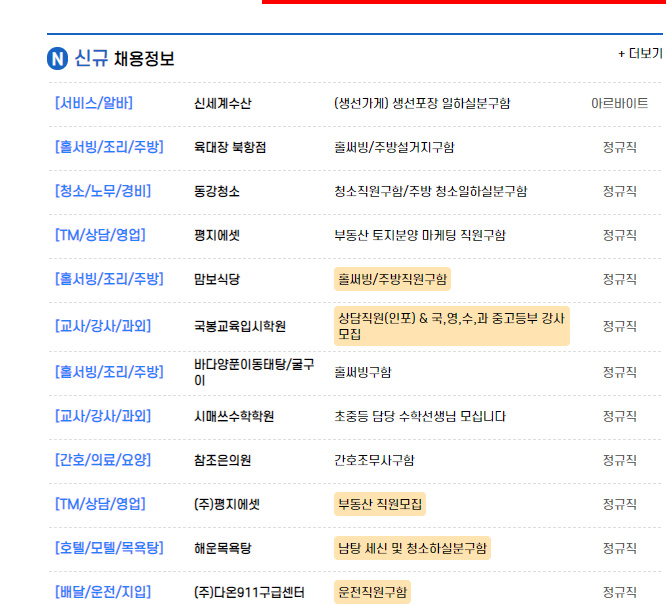Select company 국봉교육입시학원
The image size is (666, 606).
[x=240, y=326]
